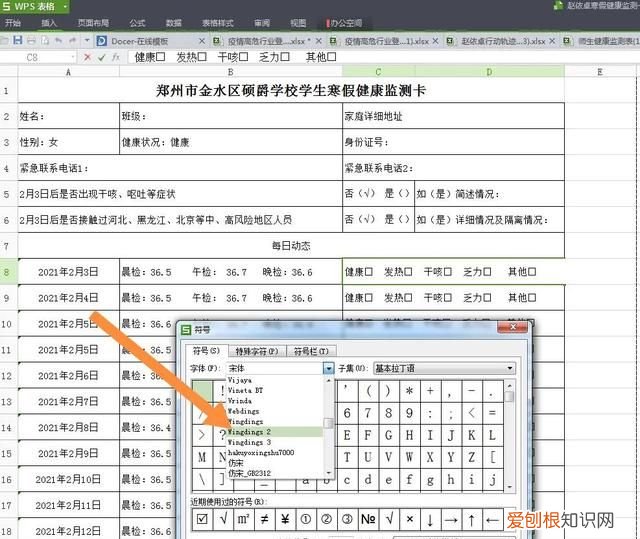Close the Docer-在线模板 tab
Image resolution: width=640 pixels, height=539 pixels.
(202, 41)
